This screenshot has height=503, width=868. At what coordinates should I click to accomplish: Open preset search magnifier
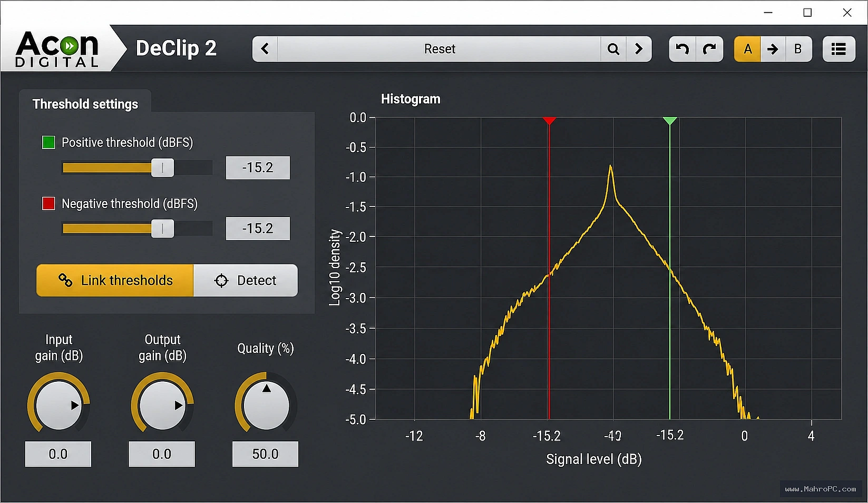613,49
